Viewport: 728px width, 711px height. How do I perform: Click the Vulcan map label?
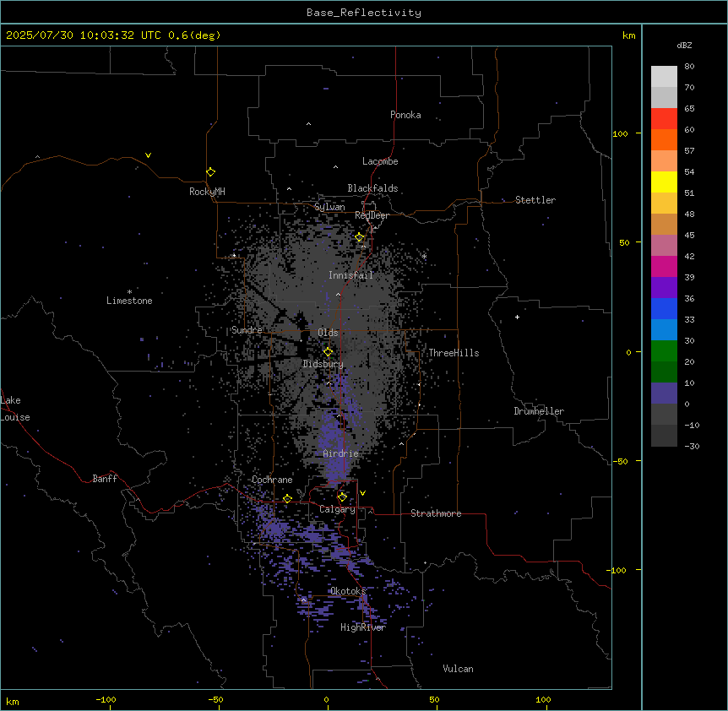[x=459, y=669]
